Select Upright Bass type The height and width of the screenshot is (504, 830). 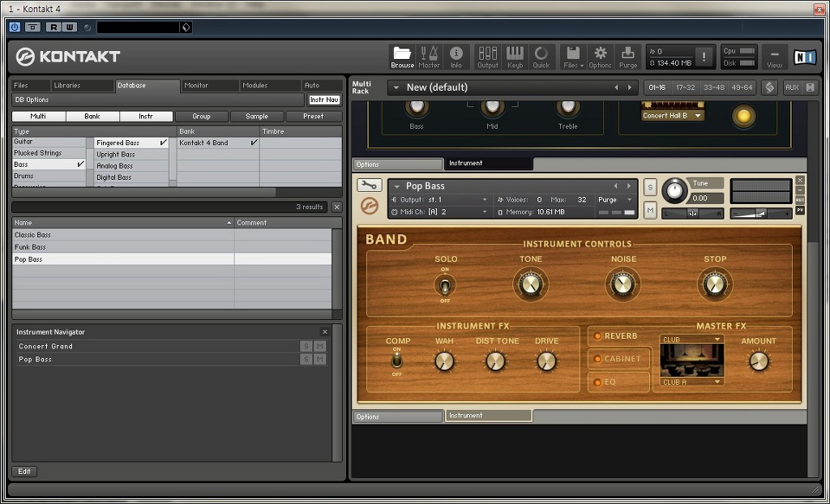click(x=131, y=155)
